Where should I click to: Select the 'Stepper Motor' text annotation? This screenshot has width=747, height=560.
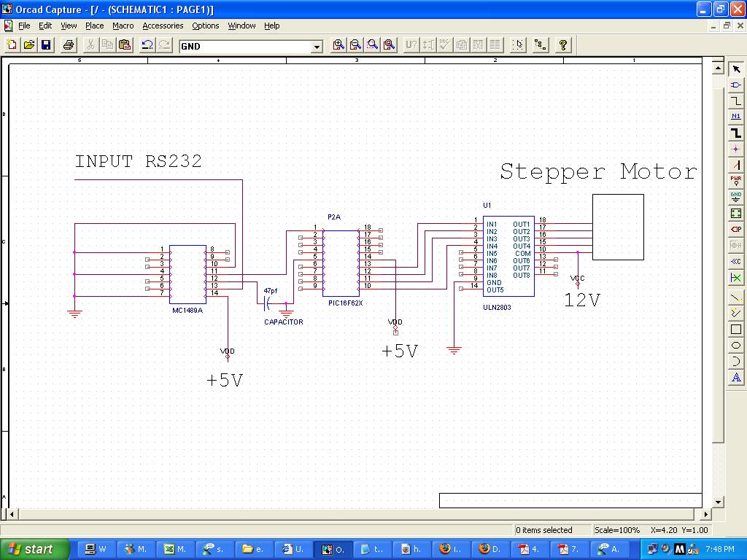tap(598, 171)
